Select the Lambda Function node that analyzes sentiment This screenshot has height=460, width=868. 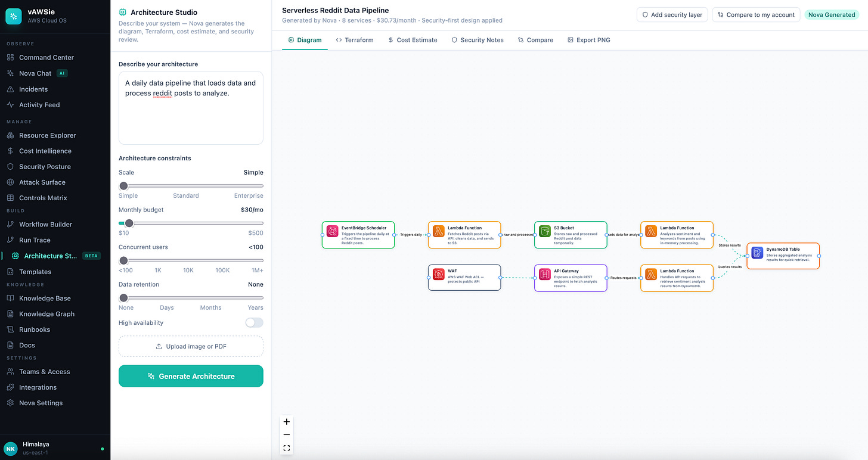[x=677, y=235]
